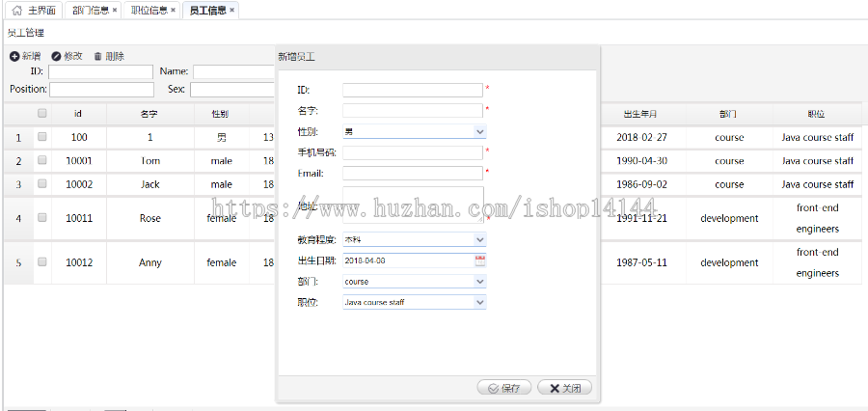Click birth date 1987-05-11
This screenshot has width=868, height=411.
coord(641,262)
